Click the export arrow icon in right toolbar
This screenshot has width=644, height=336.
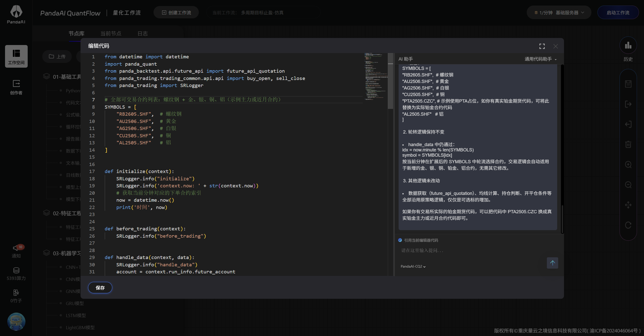[628, 104]
